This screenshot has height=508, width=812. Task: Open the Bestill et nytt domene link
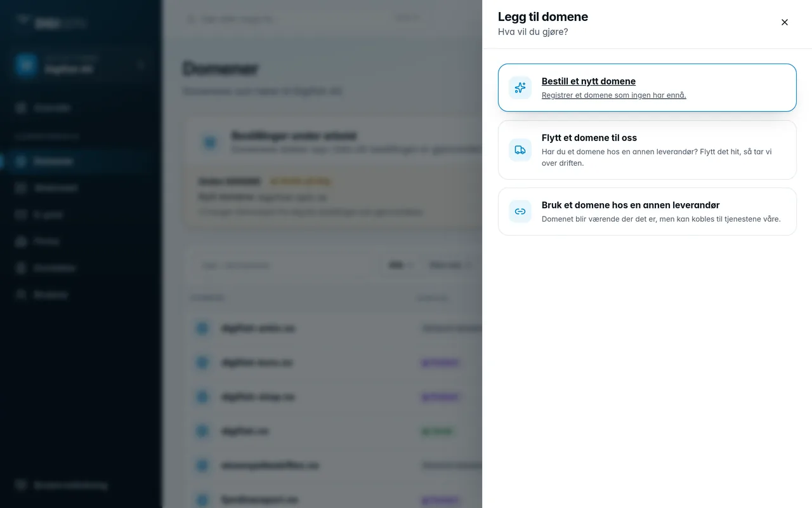589,81
